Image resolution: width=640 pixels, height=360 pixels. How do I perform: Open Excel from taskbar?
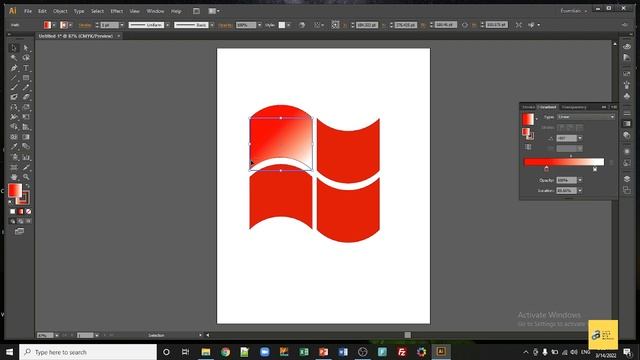304,352
